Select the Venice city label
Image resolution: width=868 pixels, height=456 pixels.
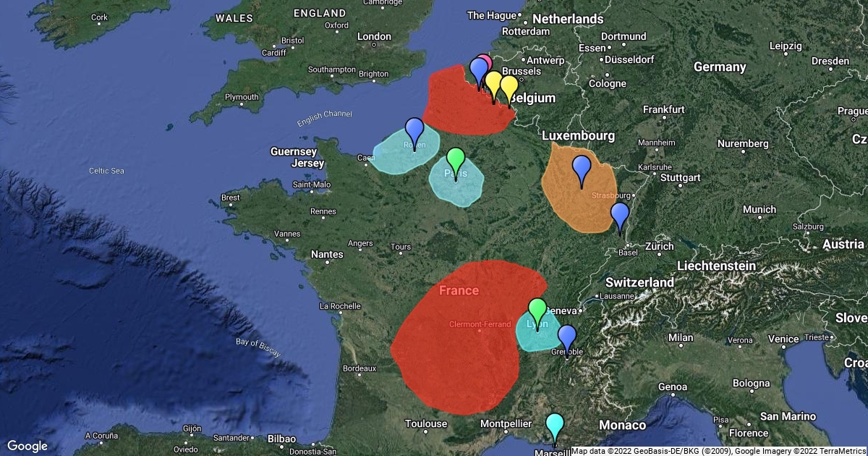[x=784, y=338]
